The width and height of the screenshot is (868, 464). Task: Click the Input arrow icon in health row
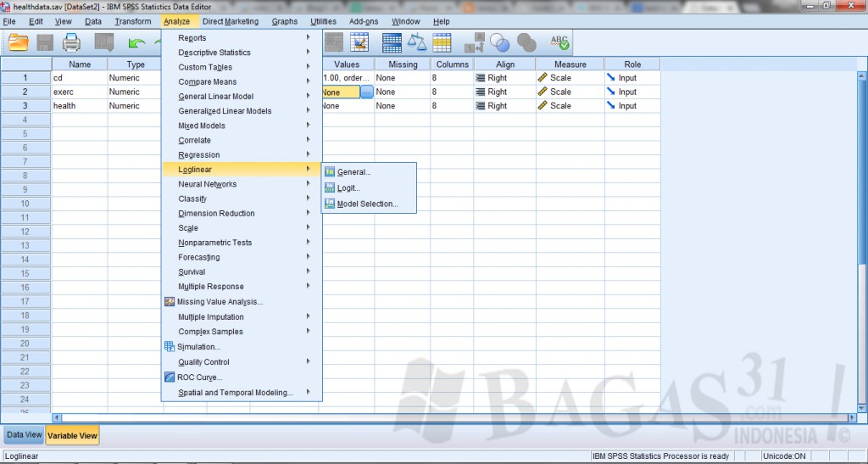coord(610,105)
